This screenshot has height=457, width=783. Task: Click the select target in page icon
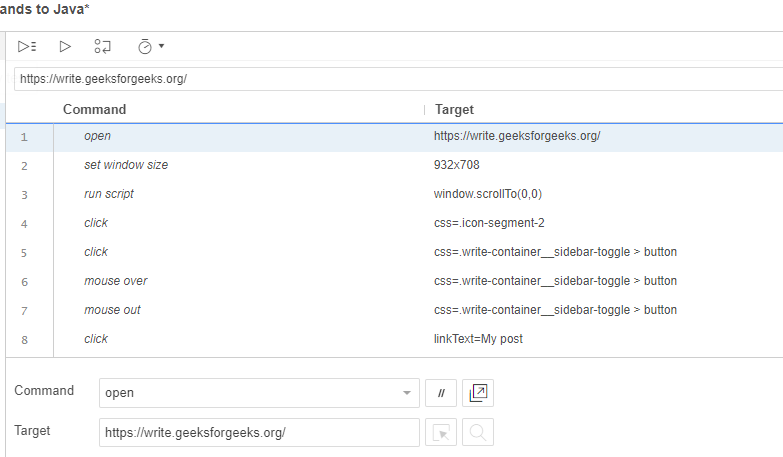click(x=441, y=433)
